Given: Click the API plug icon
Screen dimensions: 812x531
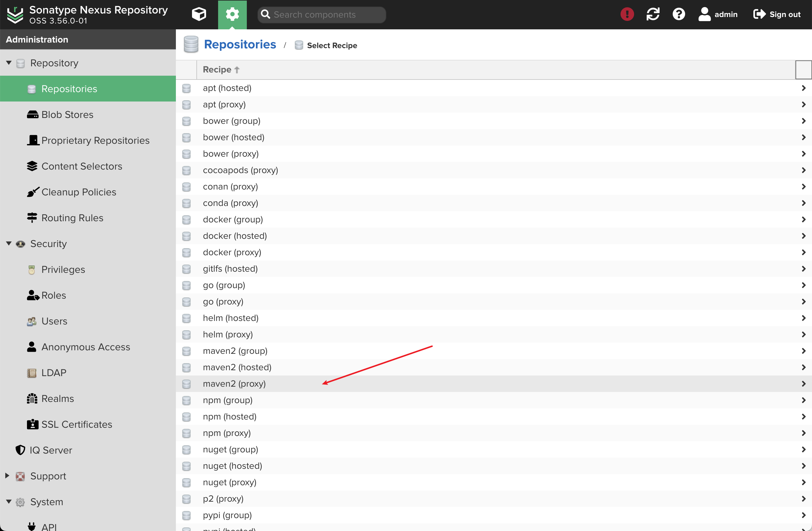Looking at the screenshot, I should (x=32, y=526).
